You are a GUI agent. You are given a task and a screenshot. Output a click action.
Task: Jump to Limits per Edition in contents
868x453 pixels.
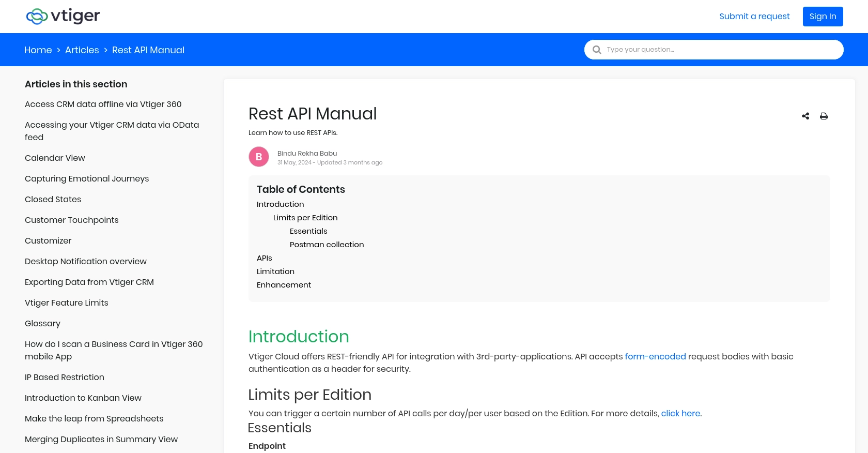305,218
